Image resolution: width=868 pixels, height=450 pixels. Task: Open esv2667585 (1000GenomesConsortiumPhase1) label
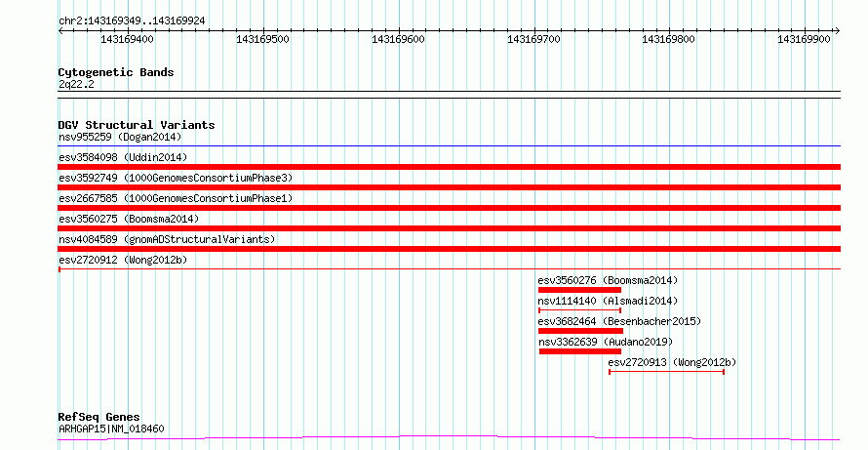176,198
